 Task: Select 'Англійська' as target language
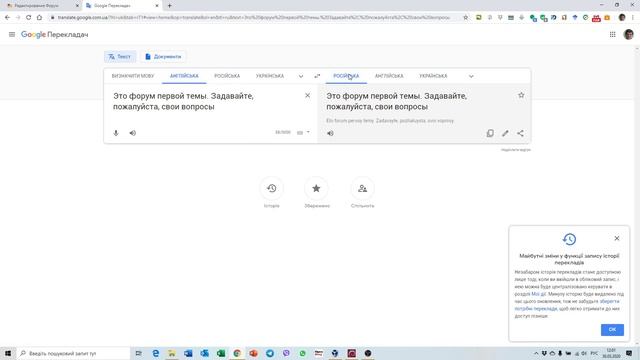point(389,76)
